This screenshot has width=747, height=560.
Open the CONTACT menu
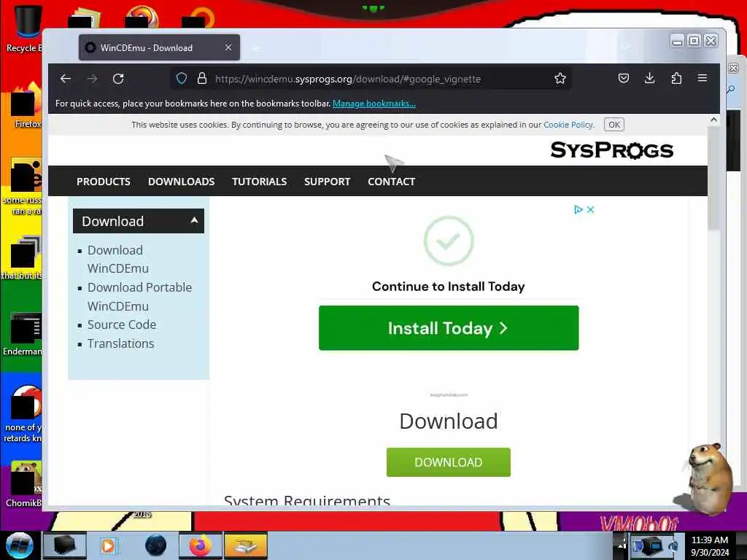392,182
